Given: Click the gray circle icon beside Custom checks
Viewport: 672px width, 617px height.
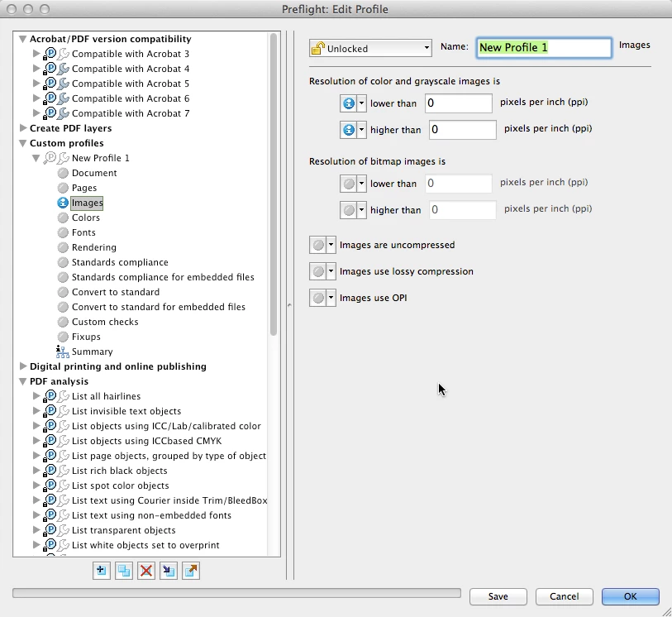Looking at the screenshot, I should pyautogui.click(x=63, y=322).
